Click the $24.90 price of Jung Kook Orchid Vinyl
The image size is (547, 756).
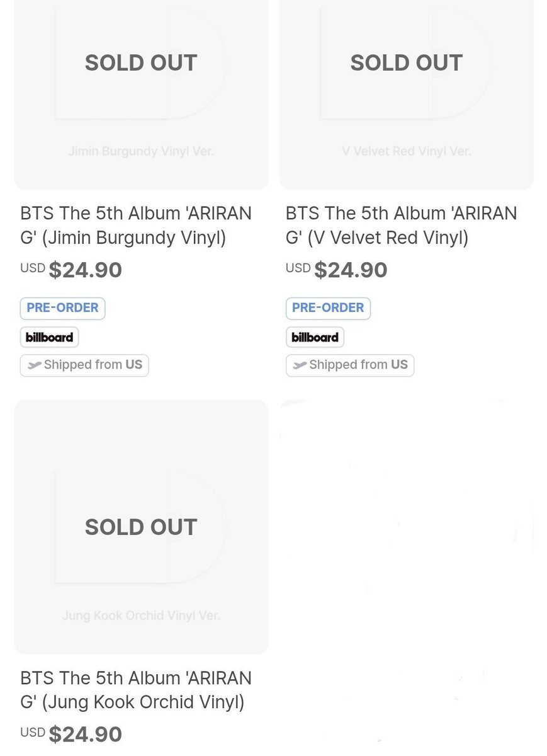(x=85, y=735)
